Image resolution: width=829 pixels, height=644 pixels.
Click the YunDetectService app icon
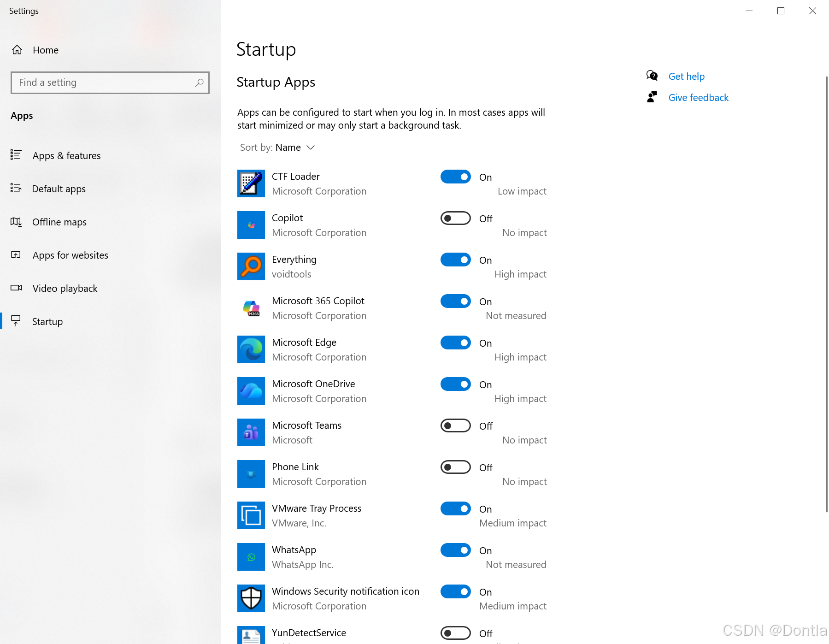251,635
